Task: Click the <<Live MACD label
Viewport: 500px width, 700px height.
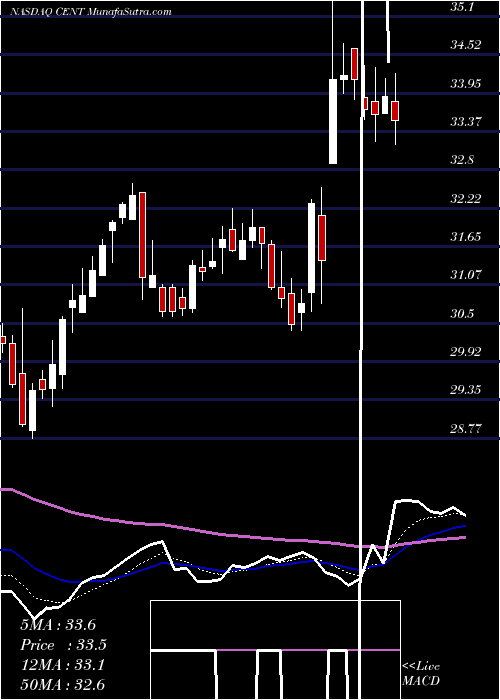Action: (x=421, y=674)
